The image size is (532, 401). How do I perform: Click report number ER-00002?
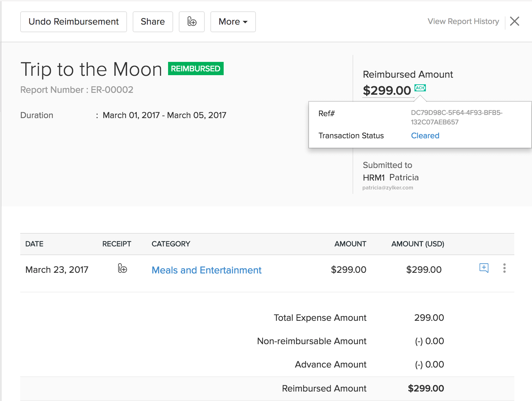click(112, 90)
